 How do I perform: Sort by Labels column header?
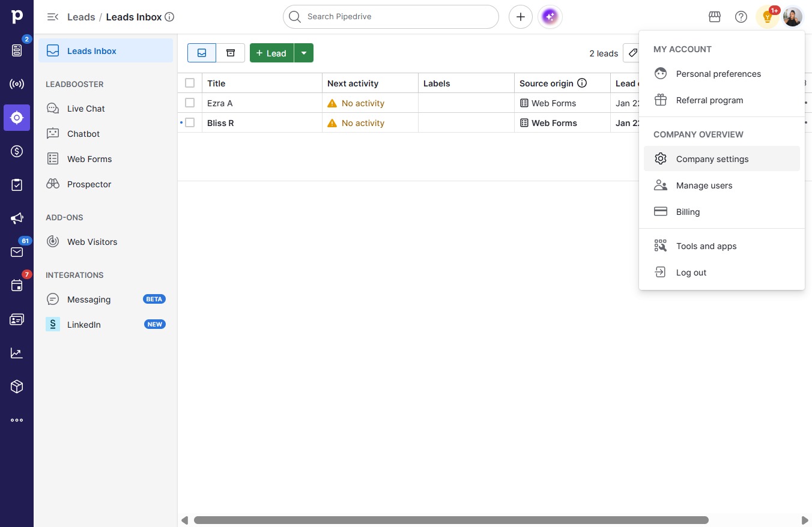pyautogui.click(x=467, y=83)
